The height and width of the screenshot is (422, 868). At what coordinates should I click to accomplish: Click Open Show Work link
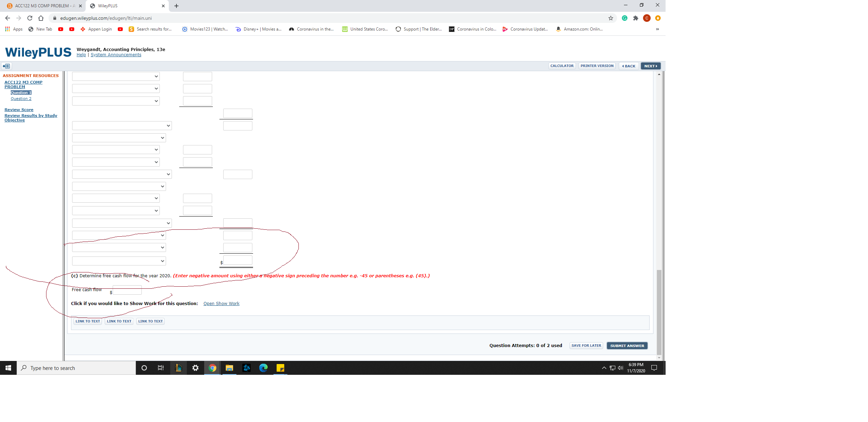(x=221, y=303)
